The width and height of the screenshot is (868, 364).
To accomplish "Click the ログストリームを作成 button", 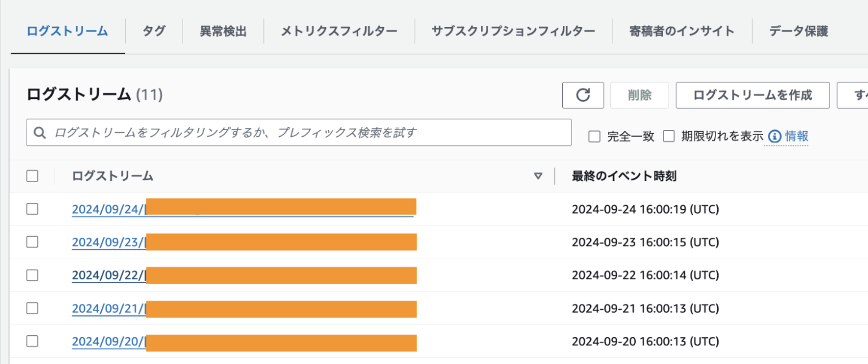I will [x=752, y=94].
